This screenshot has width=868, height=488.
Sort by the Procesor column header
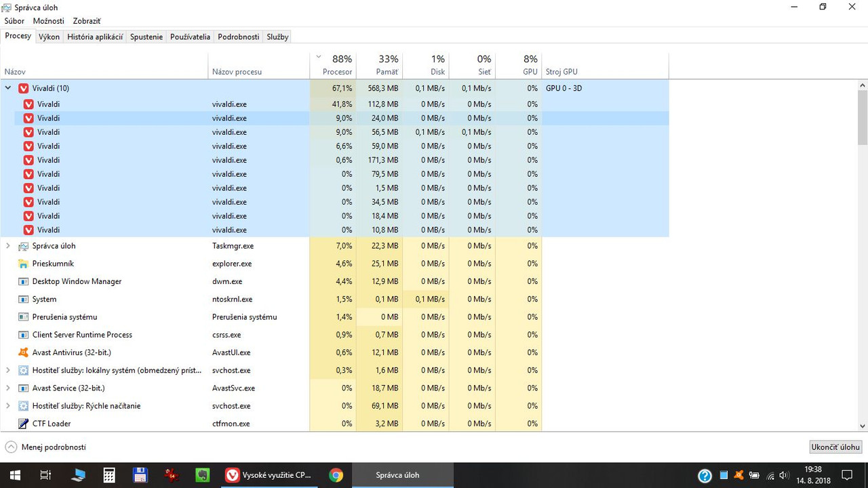pyautogui.click(x=333, y=65)
